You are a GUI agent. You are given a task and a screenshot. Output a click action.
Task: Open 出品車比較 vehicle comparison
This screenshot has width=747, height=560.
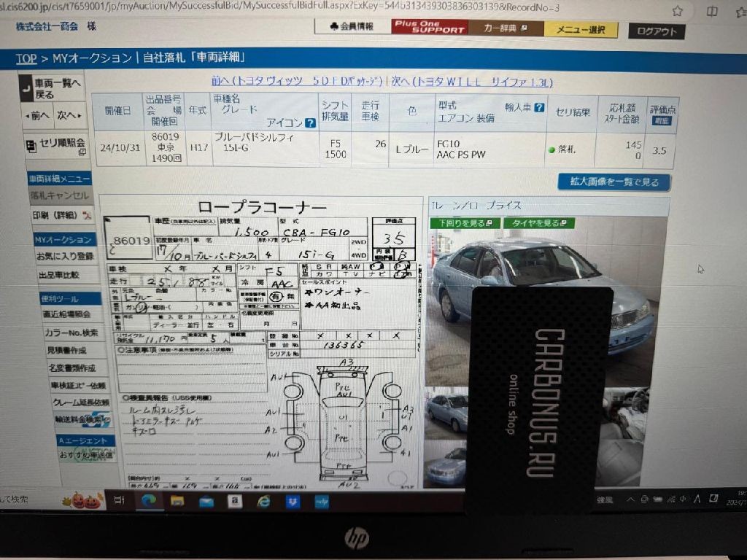[59, 275]
